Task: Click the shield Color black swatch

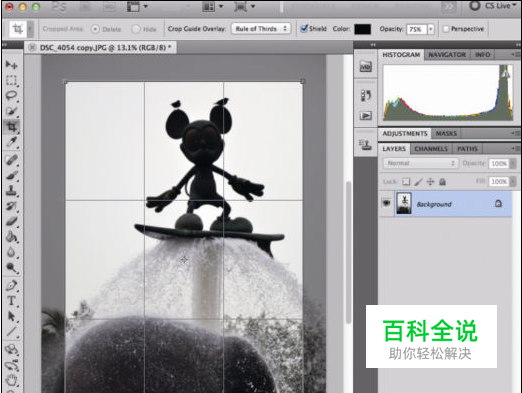Action: pyautogui.click(x=362, y=29)
